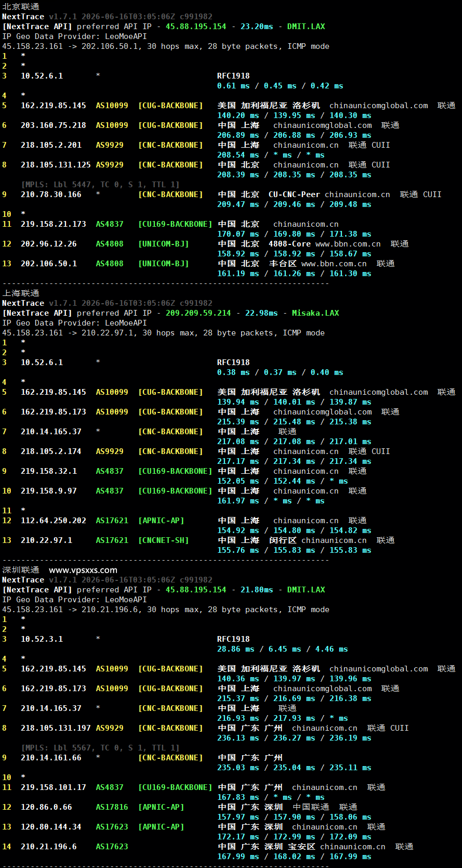
Task: Select the '155.76 ms' latency value
Action: (238, 550)
